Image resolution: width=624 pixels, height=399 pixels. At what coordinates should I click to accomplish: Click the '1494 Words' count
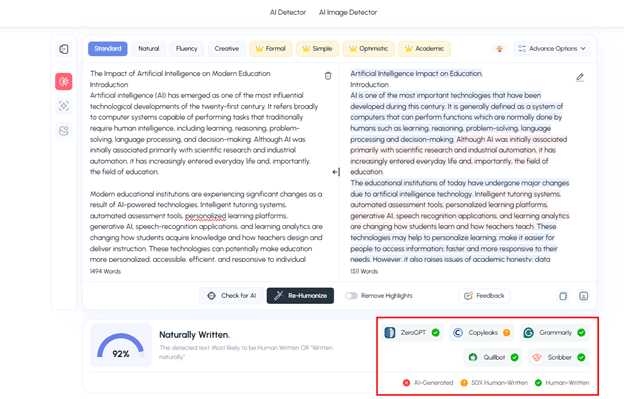coord(105,271)
